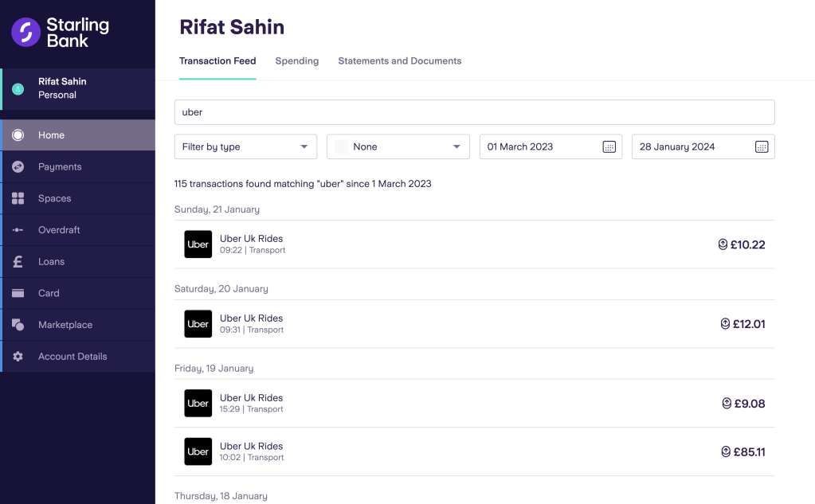Open the calendar icon for 28 January 2024
Viewport: 815px width, 504px height.
(762, 147)
